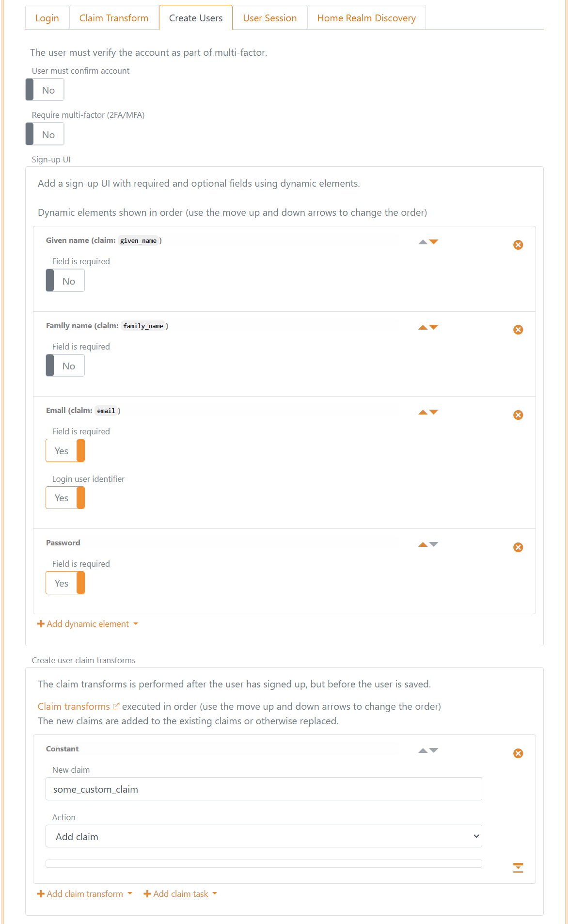The height and width of the screenshot is (924, 568).
Task: Click the some_custom_claim input field
Action: [264, 789]
